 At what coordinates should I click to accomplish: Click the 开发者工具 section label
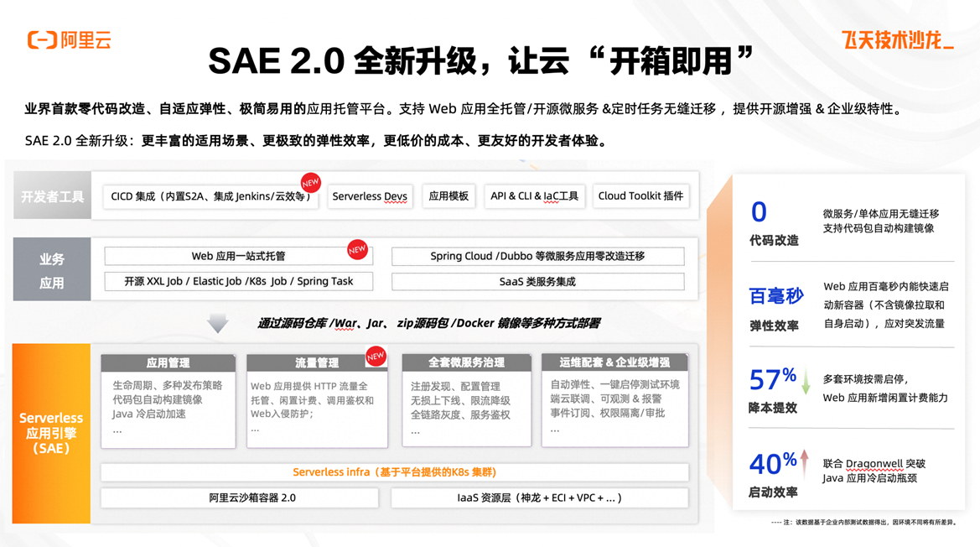pyautogui.click(x=53, y=195)
